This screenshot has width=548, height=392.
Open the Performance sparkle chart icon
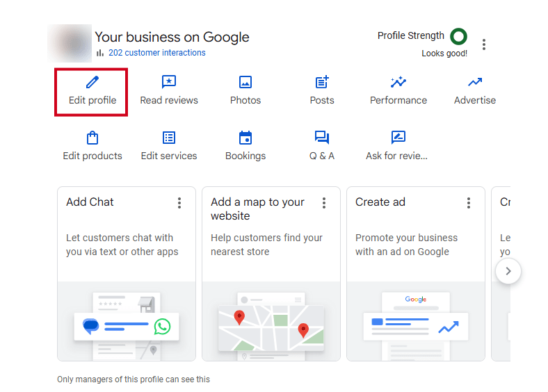[398, 82]
